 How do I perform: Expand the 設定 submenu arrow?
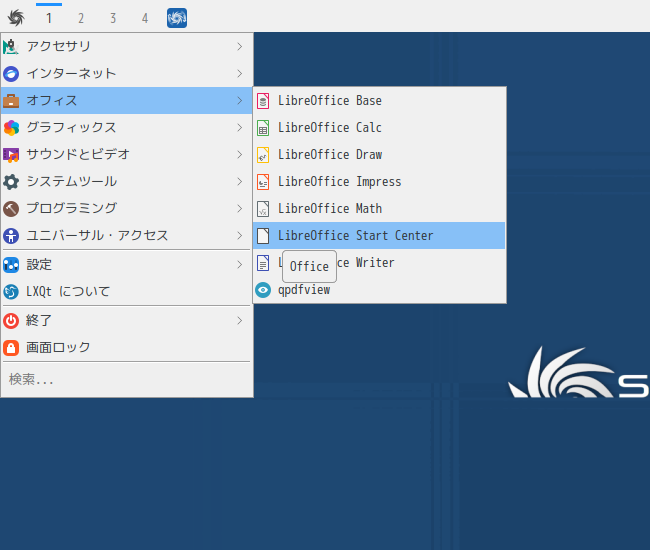(240, 264)
